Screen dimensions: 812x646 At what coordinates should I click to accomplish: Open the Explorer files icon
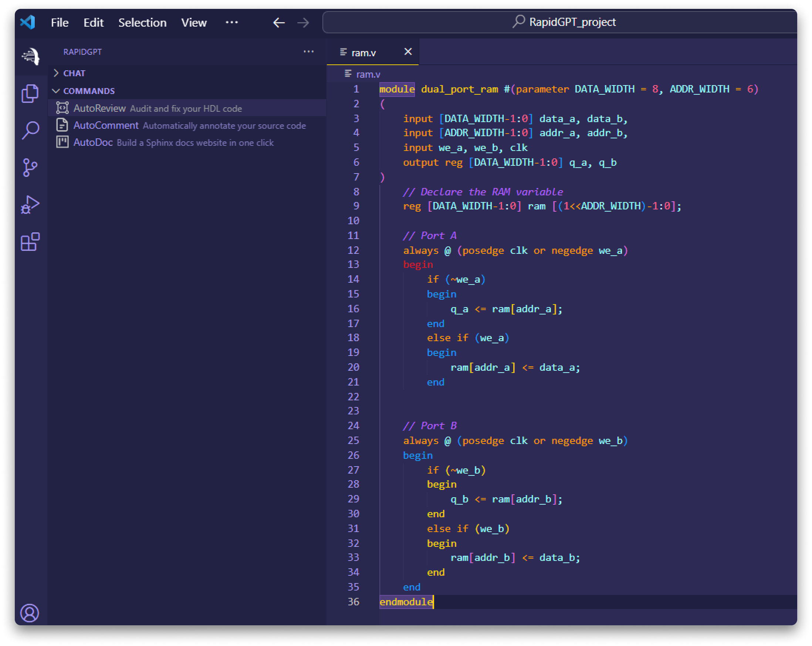pos(30,93)
